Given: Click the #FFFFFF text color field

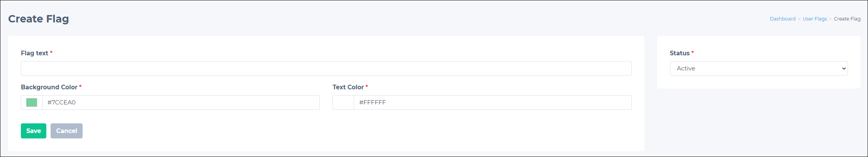Looking at the screenshot, I should 492,102.
